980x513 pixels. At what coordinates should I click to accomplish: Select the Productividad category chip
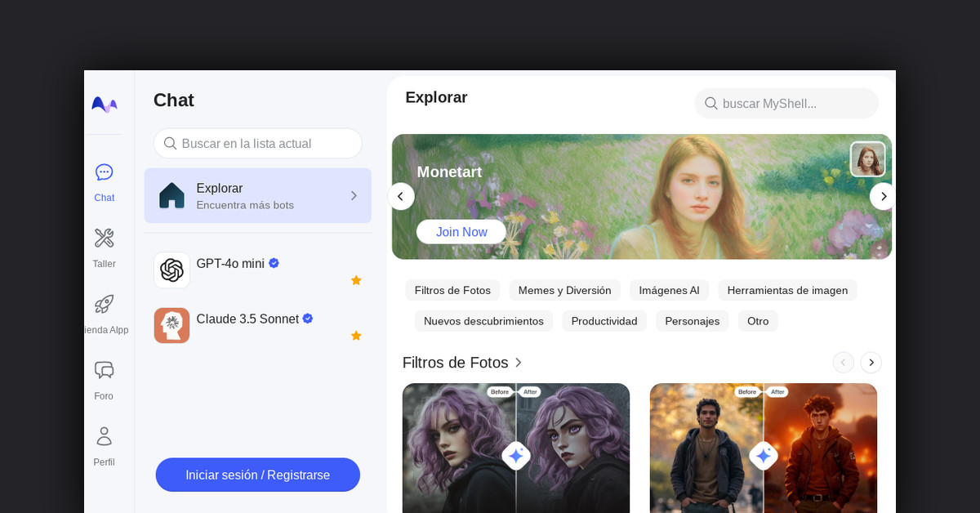point(604,321)
